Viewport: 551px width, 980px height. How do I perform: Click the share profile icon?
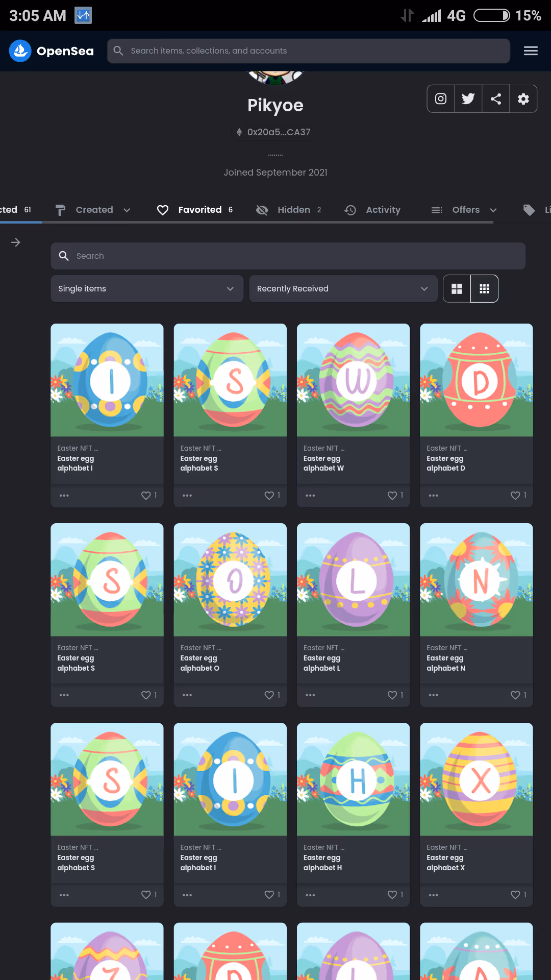coord(496,99)
